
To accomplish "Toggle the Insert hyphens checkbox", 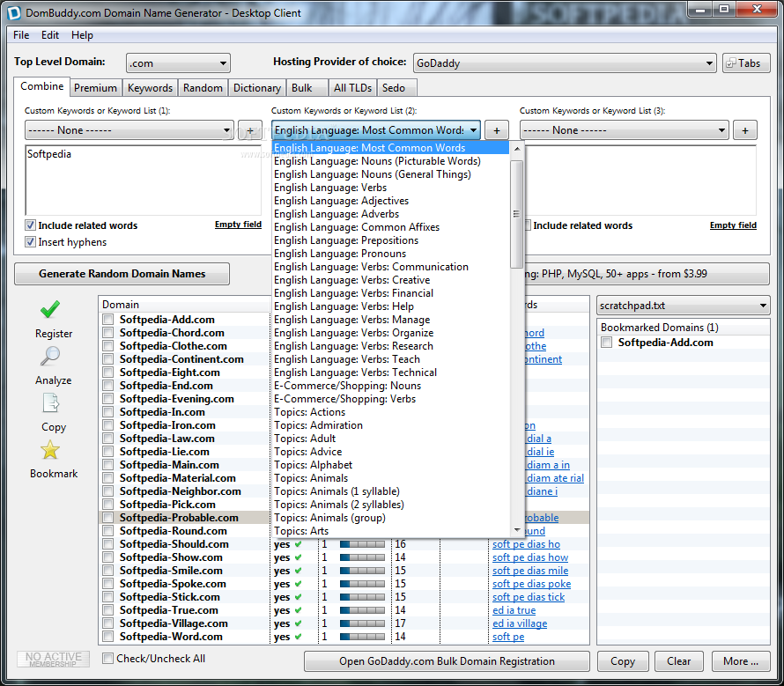I will pyautogui.click(x=31, y=242).
